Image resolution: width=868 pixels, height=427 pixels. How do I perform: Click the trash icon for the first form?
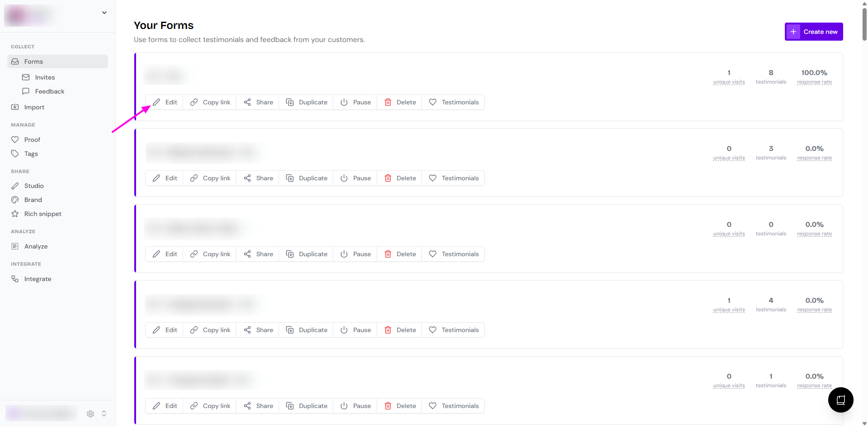tap(388, 102)
